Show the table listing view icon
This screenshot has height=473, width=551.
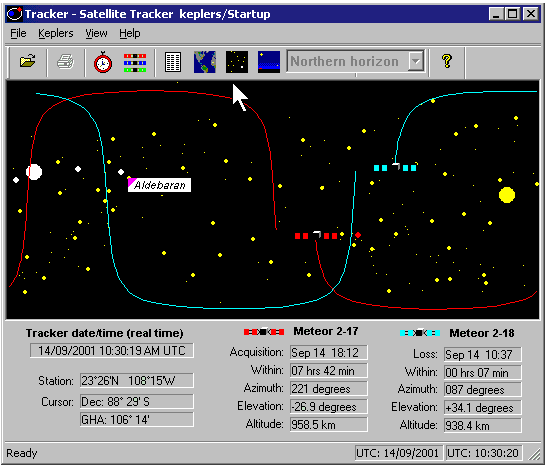(x=173, y=62)
